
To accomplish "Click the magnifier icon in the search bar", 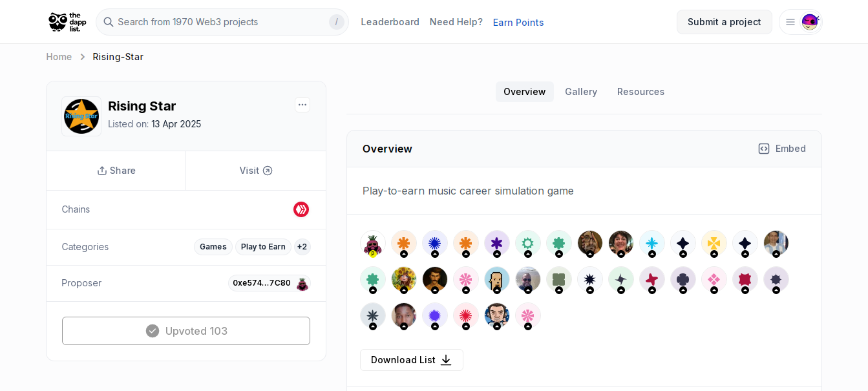I will 108,22.
